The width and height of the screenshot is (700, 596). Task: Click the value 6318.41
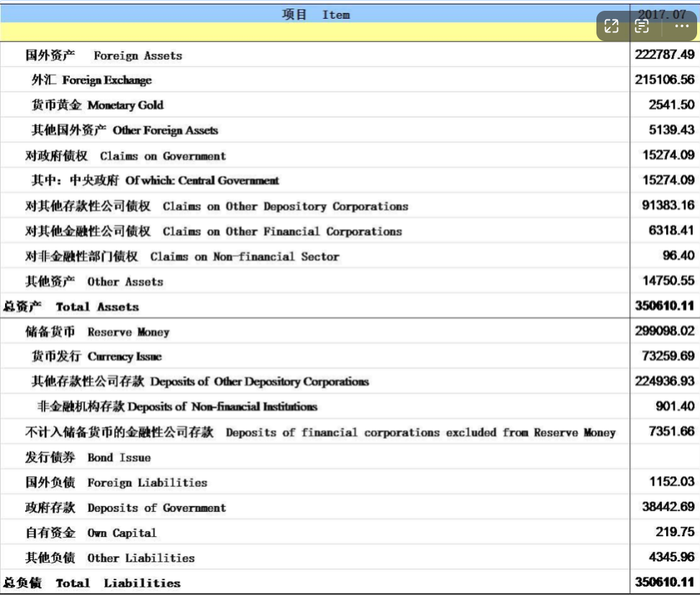coord(671,231)
